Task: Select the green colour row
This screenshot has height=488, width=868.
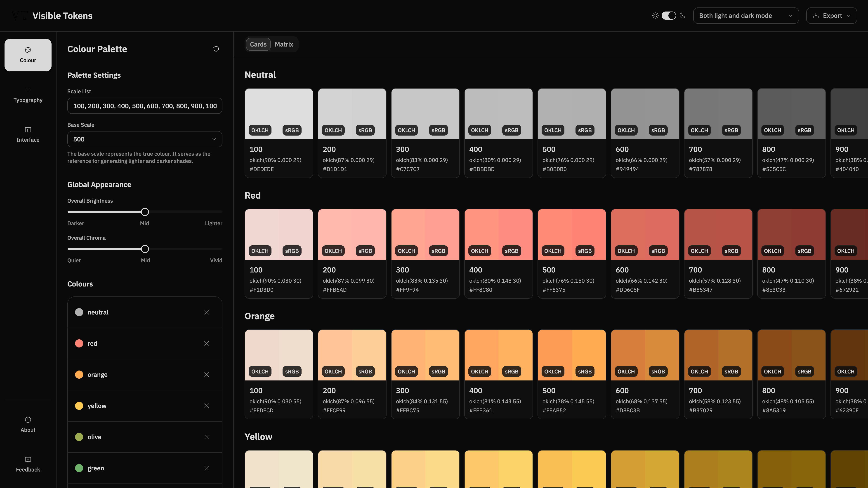Action: 145,468
